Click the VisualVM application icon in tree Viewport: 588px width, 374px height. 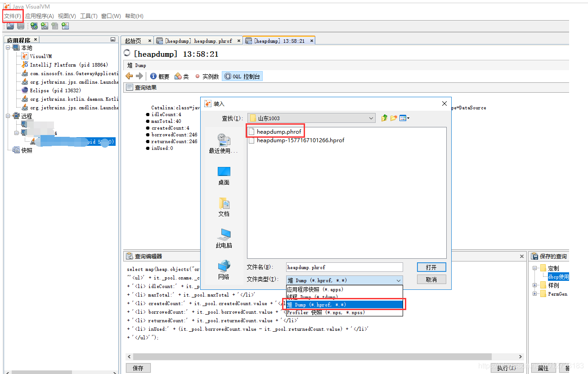pos(25,56)
